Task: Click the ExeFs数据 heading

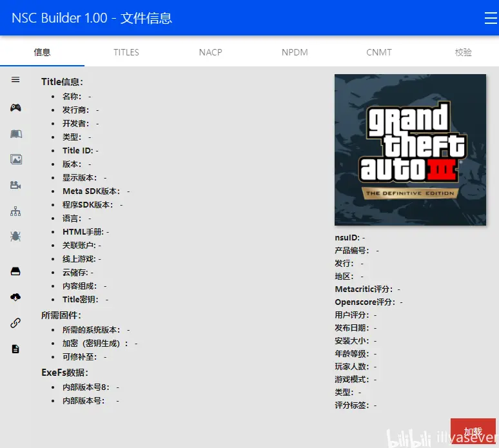Action: point(64,373)
